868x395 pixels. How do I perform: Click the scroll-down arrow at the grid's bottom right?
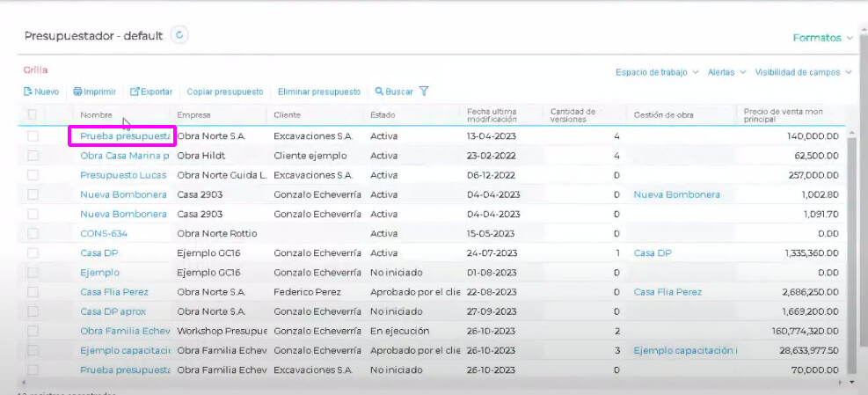click(x=852, y=382)
